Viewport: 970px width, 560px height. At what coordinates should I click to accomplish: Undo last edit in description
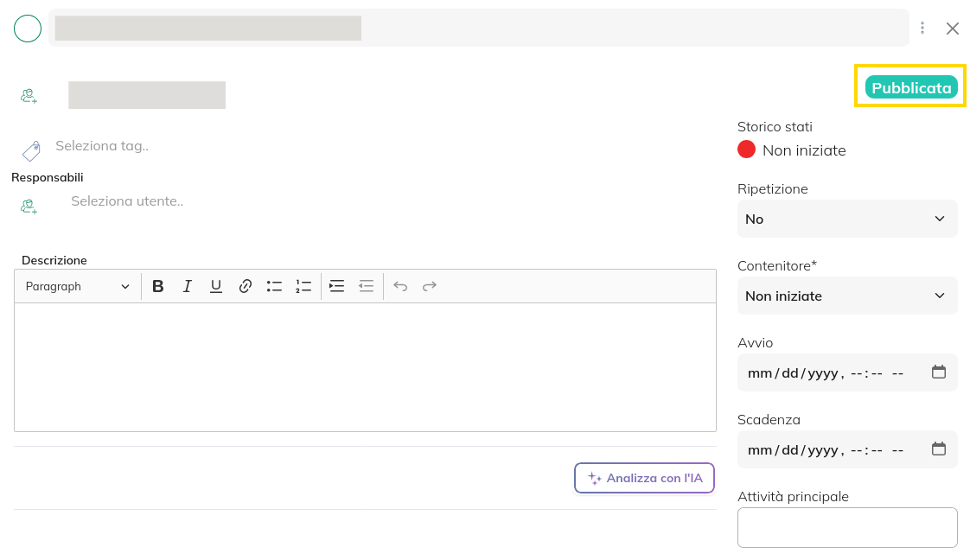400,286
